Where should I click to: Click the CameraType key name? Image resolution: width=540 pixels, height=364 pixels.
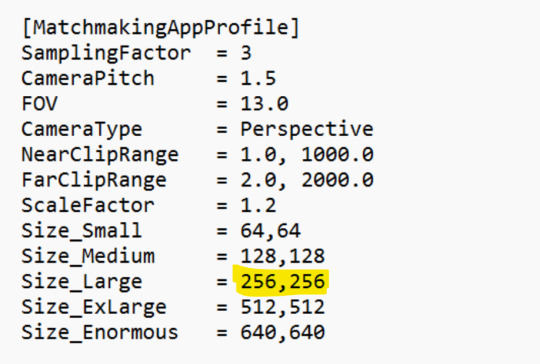click(82, 130)
